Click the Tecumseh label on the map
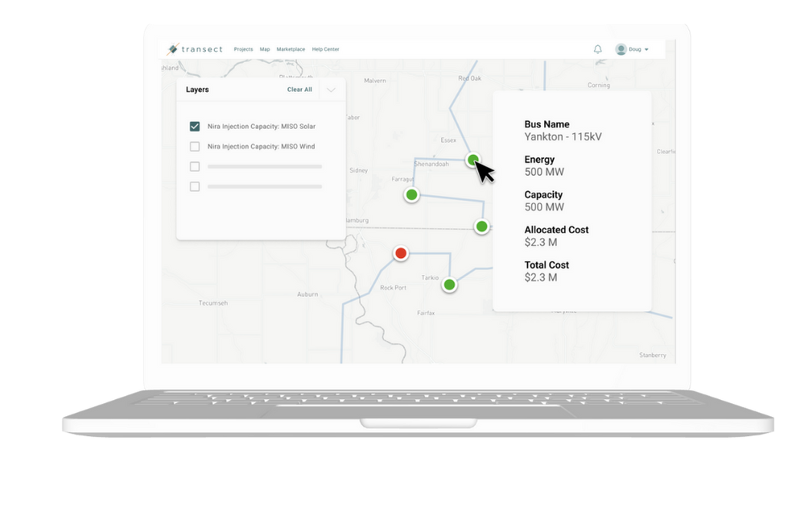This screenshot has width=812, height=515. coord(214,303)
